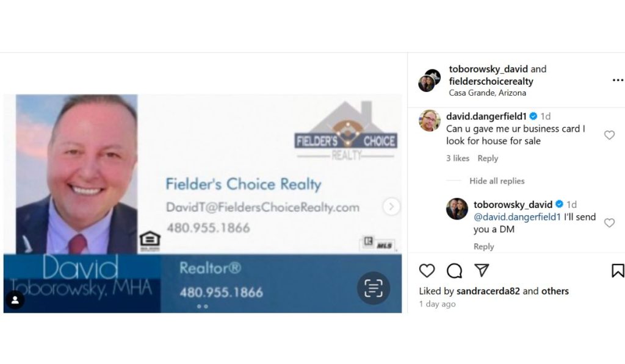View the 3 likes on the comment
625x364 pixels.
point(458,158)
